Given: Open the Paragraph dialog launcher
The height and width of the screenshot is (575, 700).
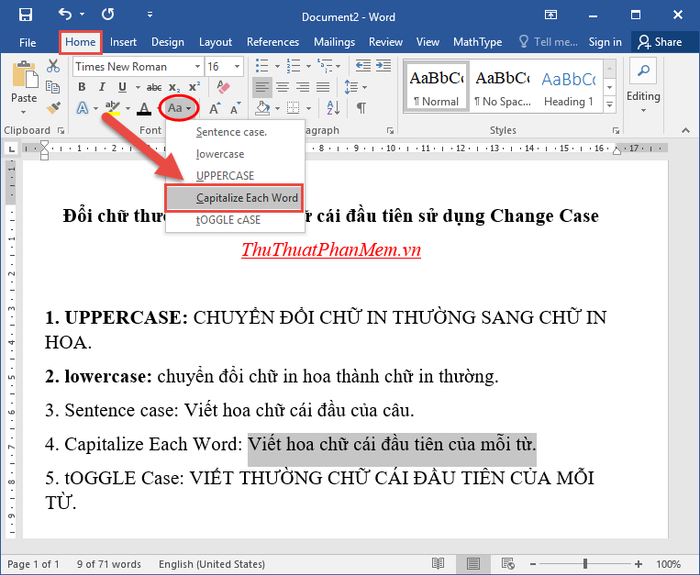Looking at the screenshot, I should click(x=390, y=130).
